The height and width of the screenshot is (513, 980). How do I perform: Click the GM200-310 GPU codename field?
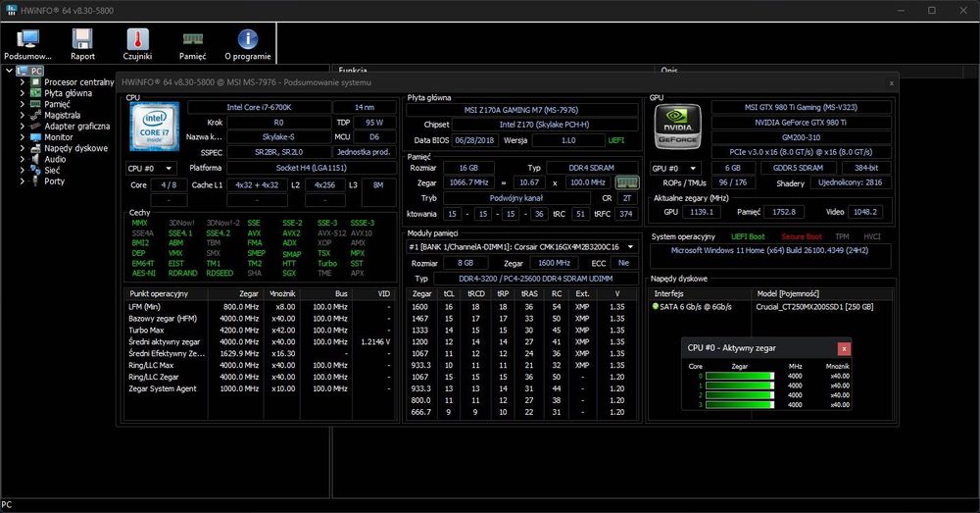(801, 137)
